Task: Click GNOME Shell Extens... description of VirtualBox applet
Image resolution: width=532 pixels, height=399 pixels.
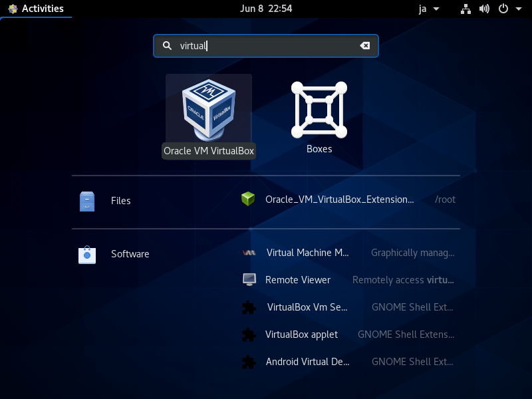Action: point(406,334)
